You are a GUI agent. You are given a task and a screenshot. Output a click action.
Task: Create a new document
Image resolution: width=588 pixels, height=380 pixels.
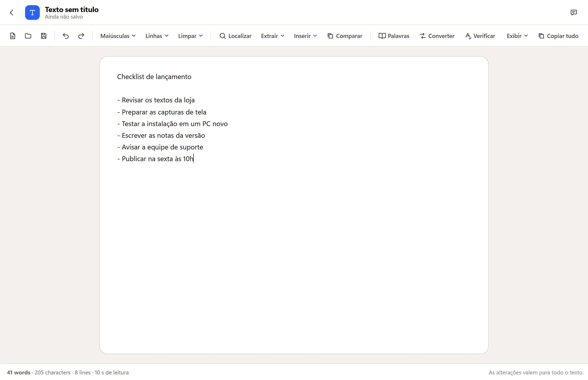tap(13, 36)
